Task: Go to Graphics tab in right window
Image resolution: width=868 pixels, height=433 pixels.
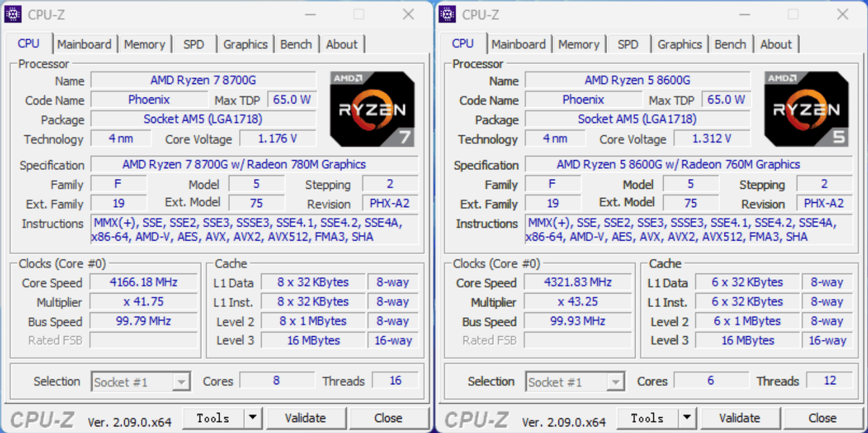Action: (679, 44)
